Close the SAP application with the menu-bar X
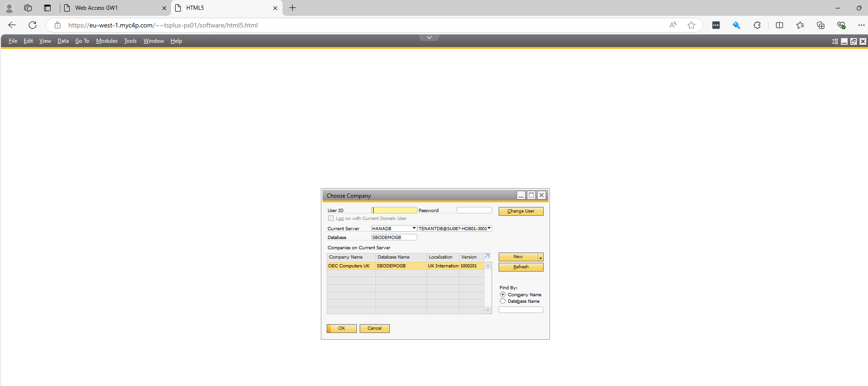This screenshot has height=386, width=868. (863, 41)
